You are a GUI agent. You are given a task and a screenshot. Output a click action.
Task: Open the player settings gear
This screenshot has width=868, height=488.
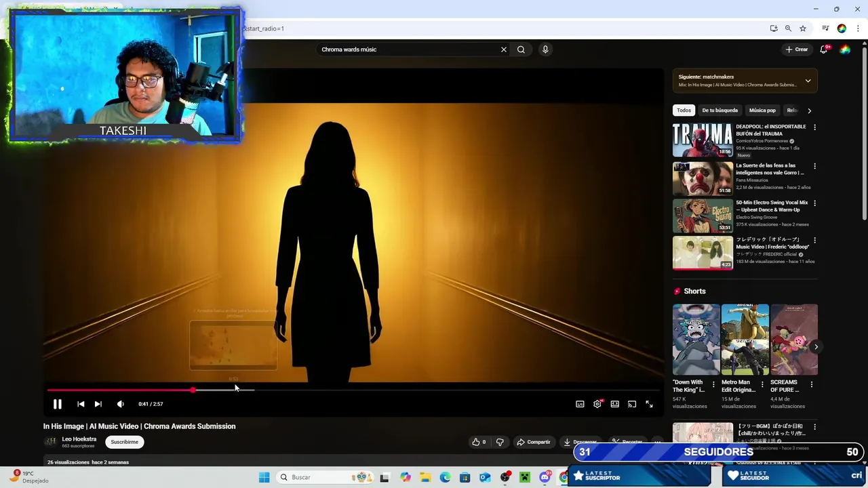coord(597,404)
